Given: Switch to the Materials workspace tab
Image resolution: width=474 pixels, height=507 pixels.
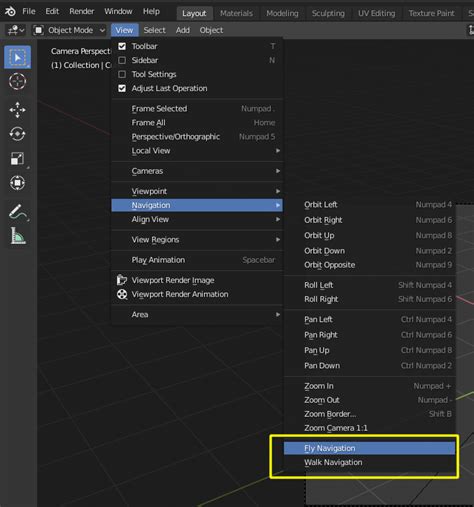Looking at the screenshot, I should [236, 13].
